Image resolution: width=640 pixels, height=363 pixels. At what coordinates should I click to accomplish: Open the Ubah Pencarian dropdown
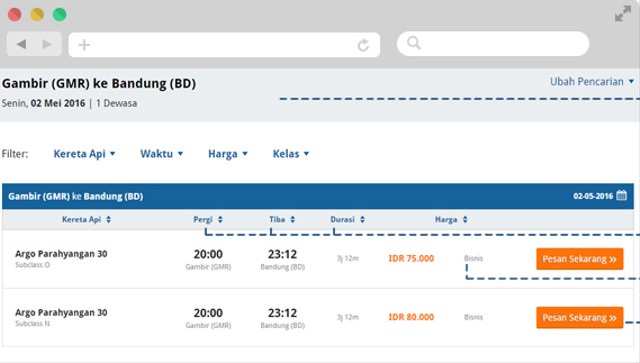pos(591,82)
